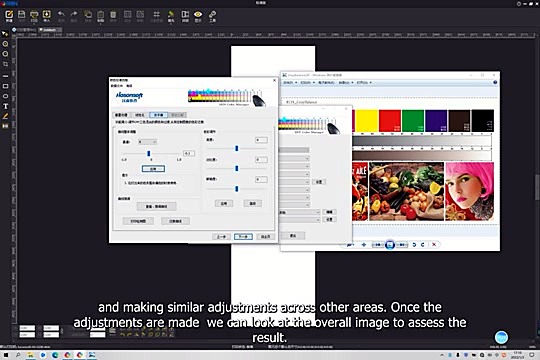The image size is (540, 360).
Task: Select the Text tool in left toolbar
Action: point(6,106)
